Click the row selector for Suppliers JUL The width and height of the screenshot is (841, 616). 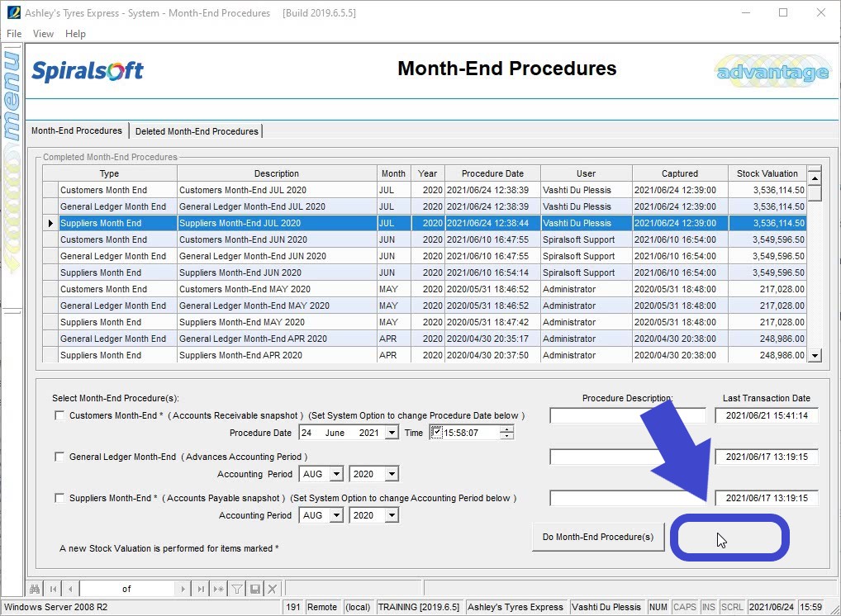[x=50, y=223]
